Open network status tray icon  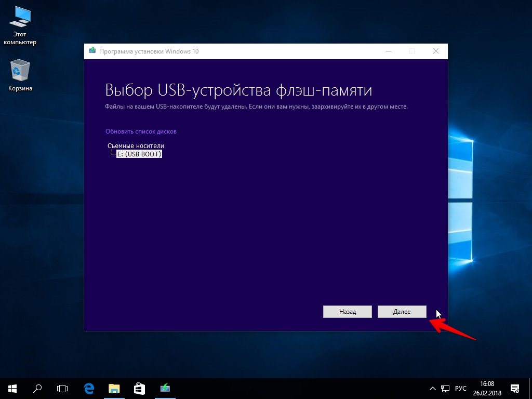pos(445,389)
